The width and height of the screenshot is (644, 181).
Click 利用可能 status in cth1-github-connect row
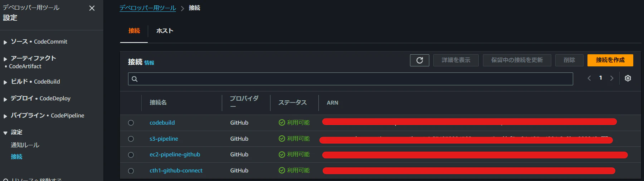coord(298,171)
